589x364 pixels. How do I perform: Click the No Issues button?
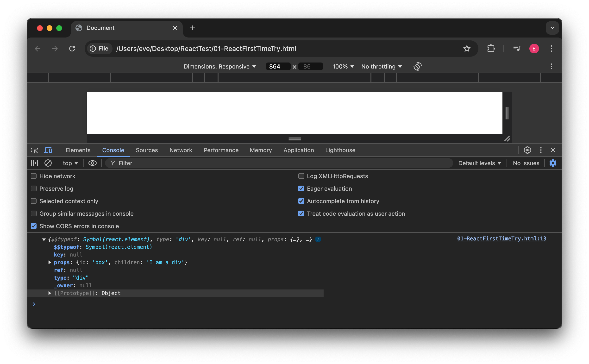526,163
